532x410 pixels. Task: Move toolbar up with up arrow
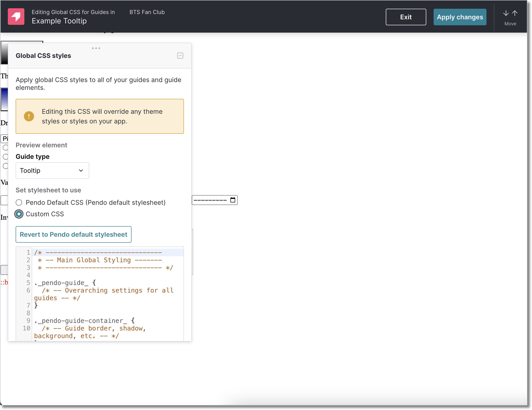515,13
